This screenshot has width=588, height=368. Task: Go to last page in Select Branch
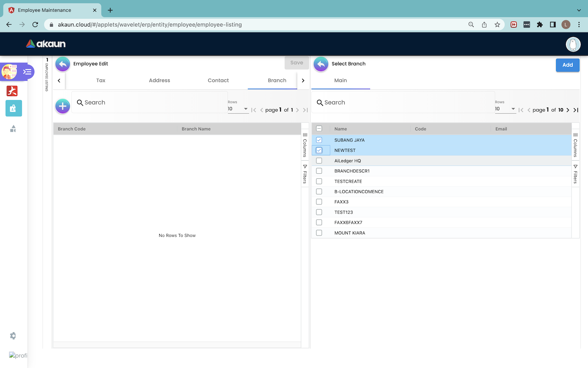(x=576, y=110)
